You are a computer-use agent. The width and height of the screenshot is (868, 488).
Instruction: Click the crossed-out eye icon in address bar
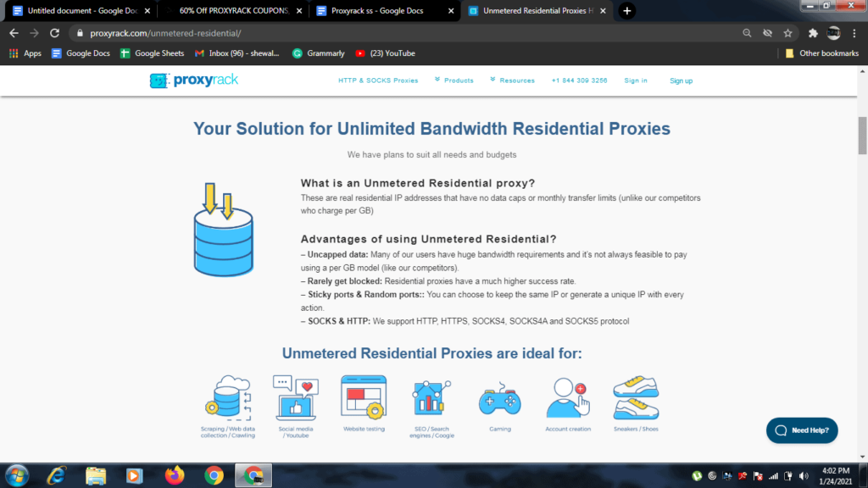(x=767, y=33)
